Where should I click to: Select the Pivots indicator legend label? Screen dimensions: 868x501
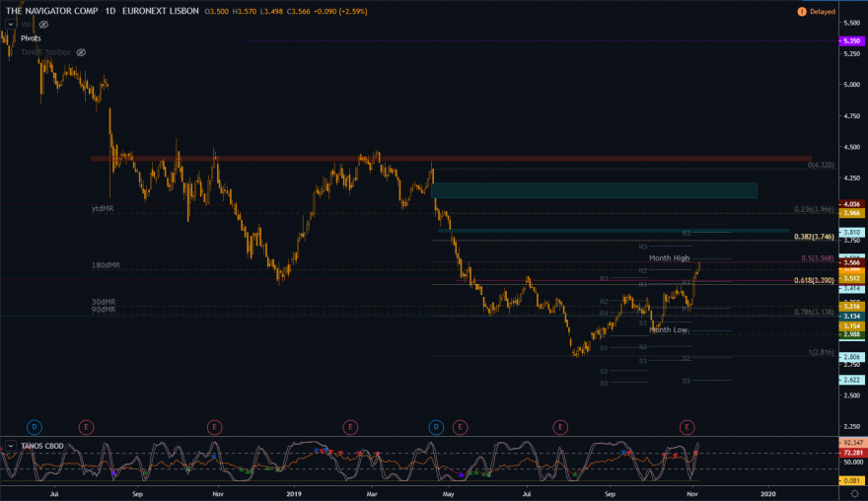[x=31, y=38]
